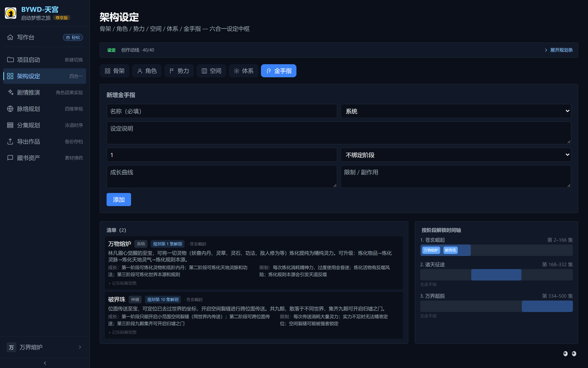Screen dimensions: 588x368
Task: Focus the 成长曲线 text area
Action: click(222, 177)
